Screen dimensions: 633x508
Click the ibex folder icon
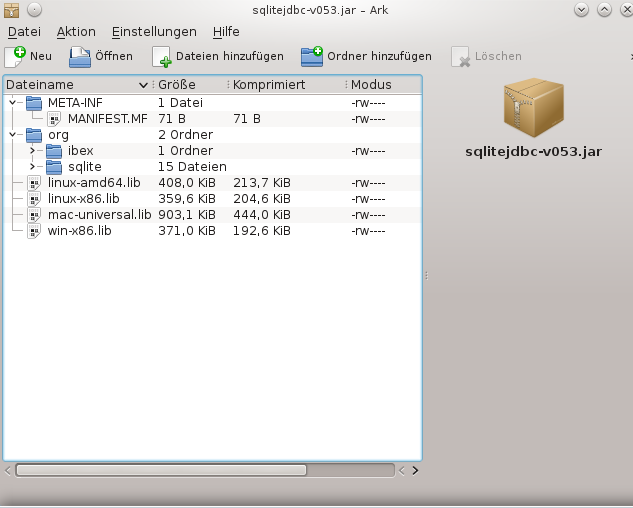point(54,151)
